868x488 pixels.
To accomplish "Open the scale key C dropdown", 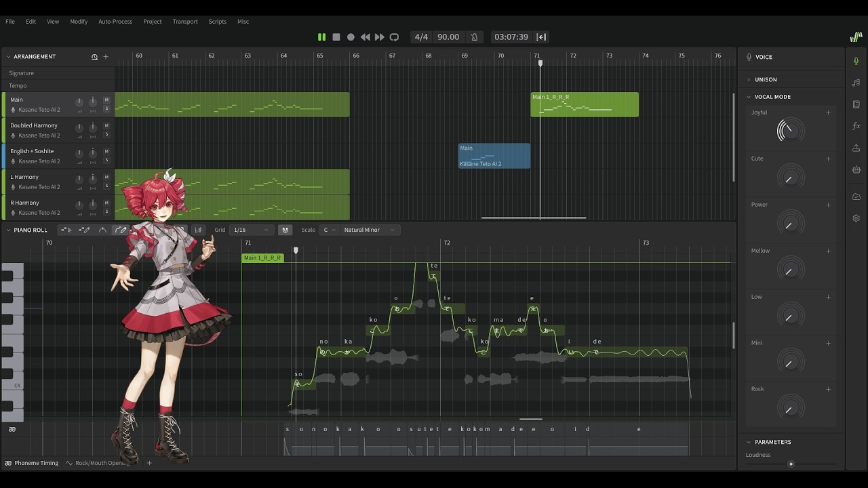I will (x=330, y=230).
